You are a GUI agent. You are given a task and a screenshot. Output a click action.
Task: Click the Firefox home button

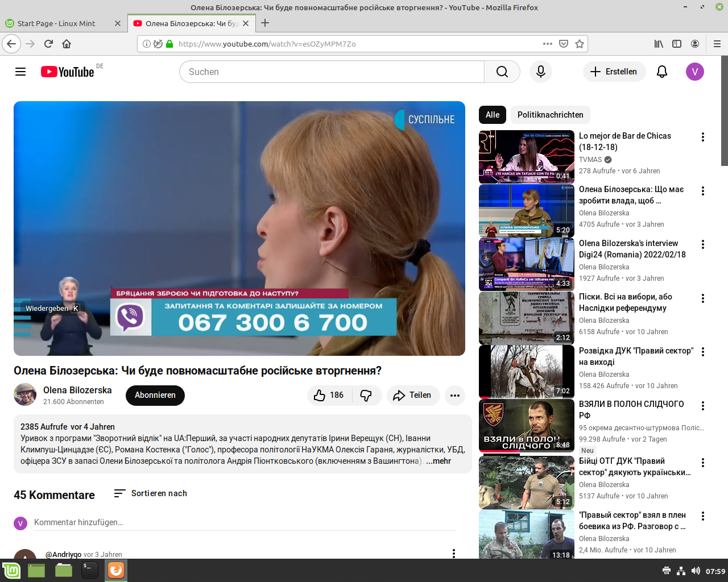pos(67,44)
